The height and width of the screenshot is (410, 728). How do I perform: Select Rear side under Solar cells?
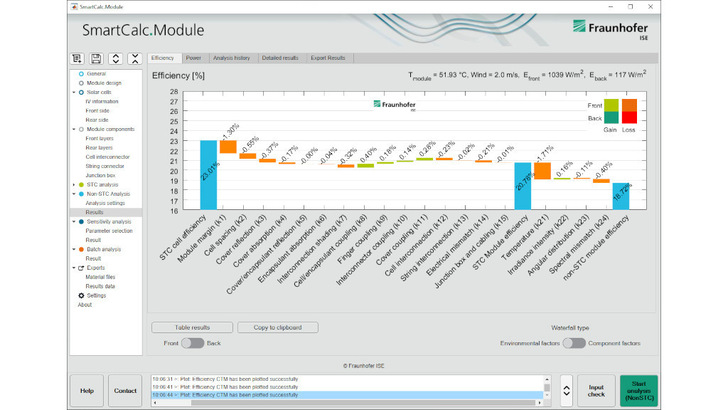[x=97, y=120]
